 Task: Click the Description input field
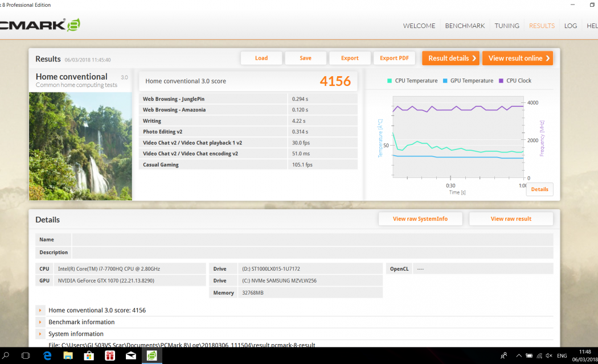pyautogui.click(x=313, y=253)
